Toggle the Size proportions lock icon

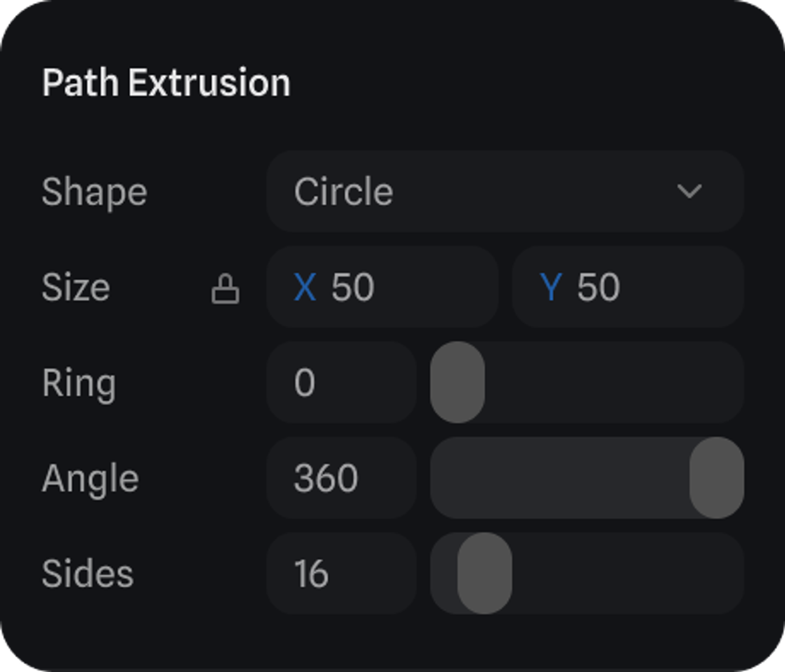[225, 289]
